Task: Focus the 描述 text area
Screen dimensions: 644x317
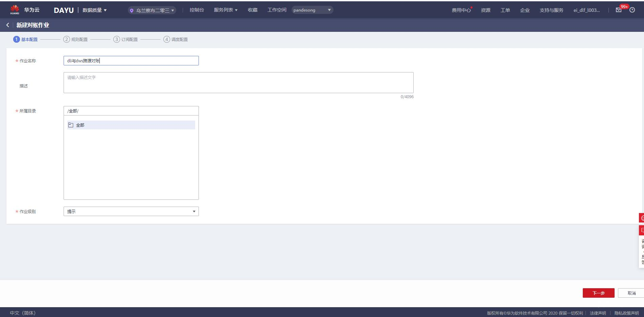Action: [238, 83]
